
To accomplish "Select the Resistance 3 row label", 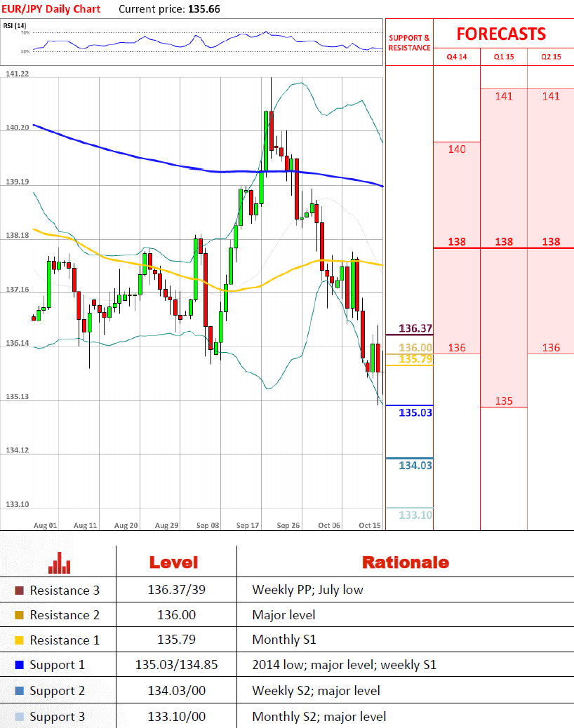I will [65, 591].
